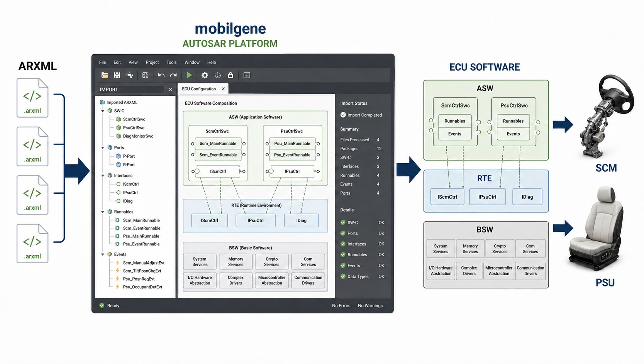Click the Scm_EventRunnable block in the composition diagram

click(218, 155)
